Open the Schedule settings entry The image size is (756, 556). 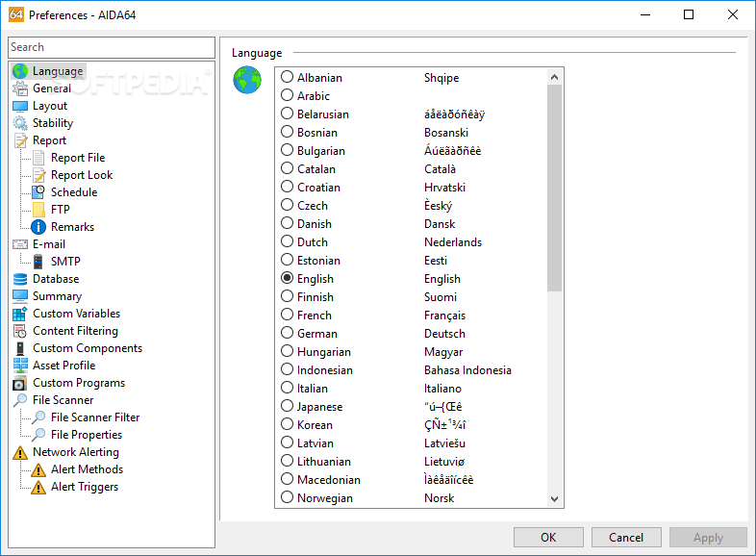pos(74,192)
